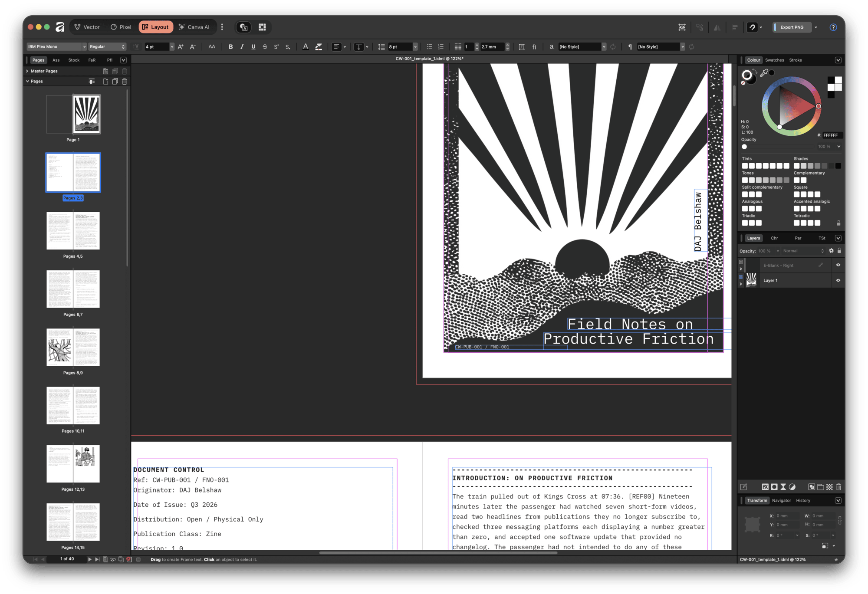The height and width of the screenshot is (594, 868).
Task: Select the Pages 4,5 thumbnail
Action: (x=73, y=231)
